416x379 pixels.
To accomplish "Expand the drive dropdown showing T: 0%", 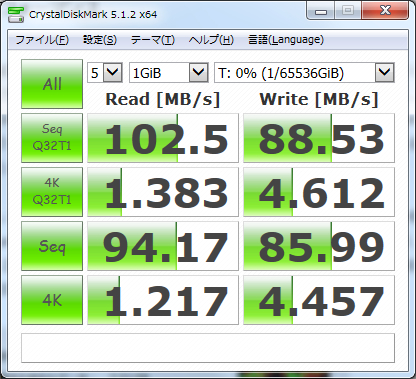I will pos(385,72).
